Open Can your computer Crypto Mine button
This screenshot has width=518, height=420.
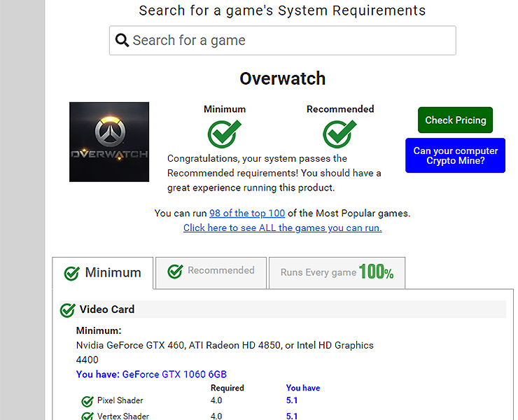pyautogui.click(x=455, y=155)
